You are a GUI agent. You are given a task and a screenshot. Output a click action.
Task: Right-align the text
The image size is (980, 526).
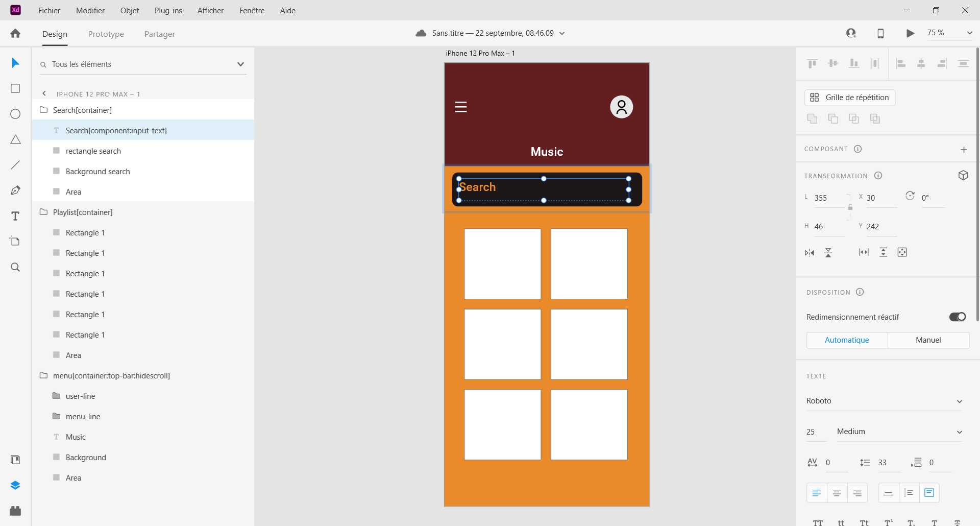tap(857, 493)
